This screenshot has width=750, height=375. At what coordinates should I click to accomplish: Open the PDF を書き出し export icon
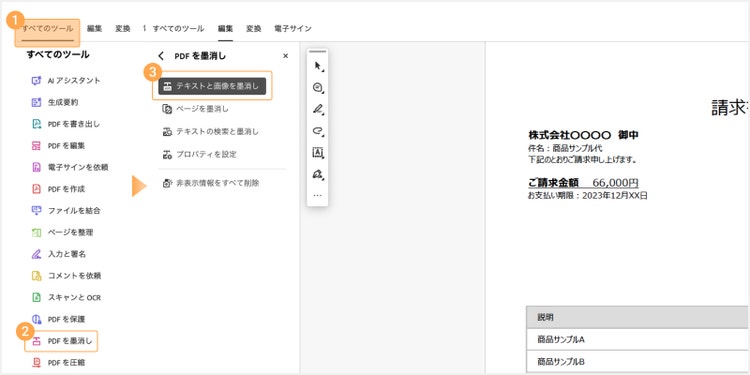click(36, 124)
